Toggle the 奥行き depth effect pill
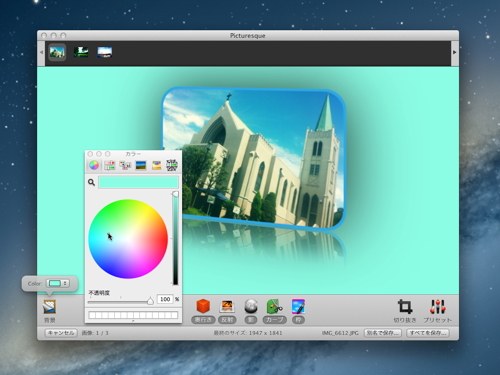 203,320
